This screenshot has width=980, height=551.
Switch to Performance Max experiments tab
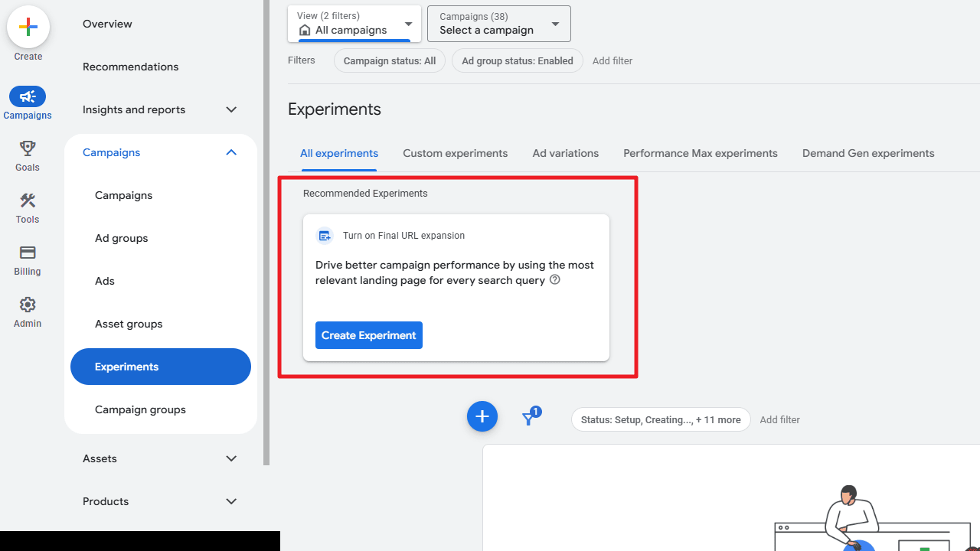700,153
